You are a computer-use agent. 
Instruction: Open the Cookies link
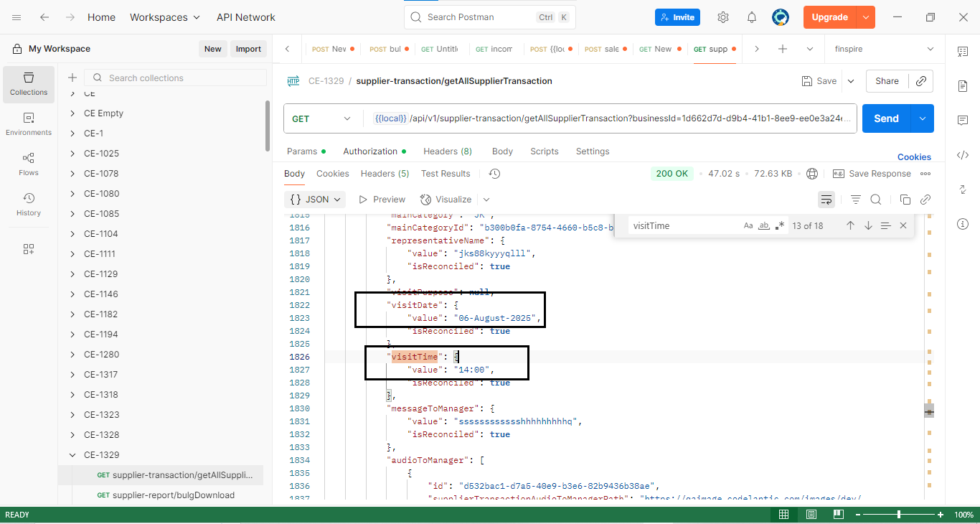914,157
